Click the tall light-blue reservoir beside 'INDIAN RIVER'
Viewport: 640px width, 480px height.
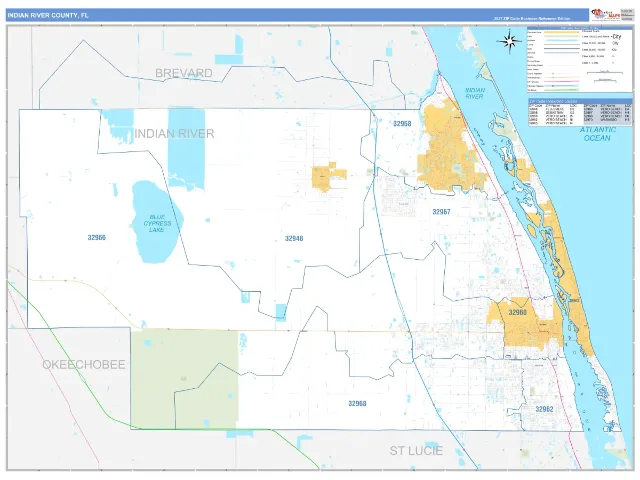pos(186,149)
